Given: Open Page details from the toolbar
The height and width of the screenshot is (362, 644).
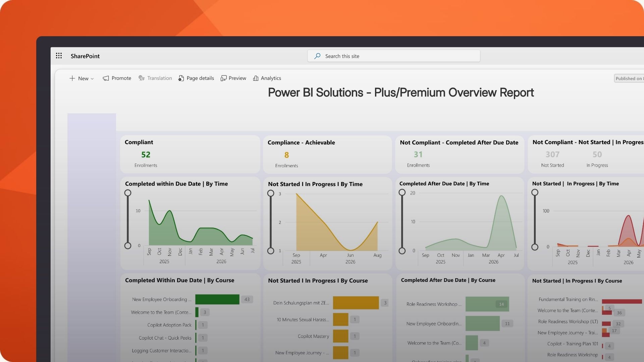Looking at the screenshot, I should pos(196,78).
